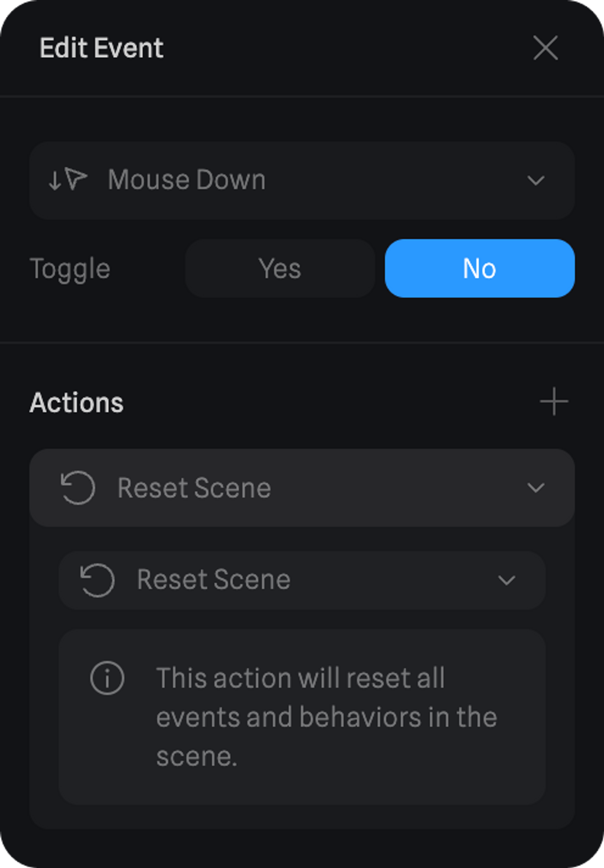Click the Actions section heading

coord(77,403)
